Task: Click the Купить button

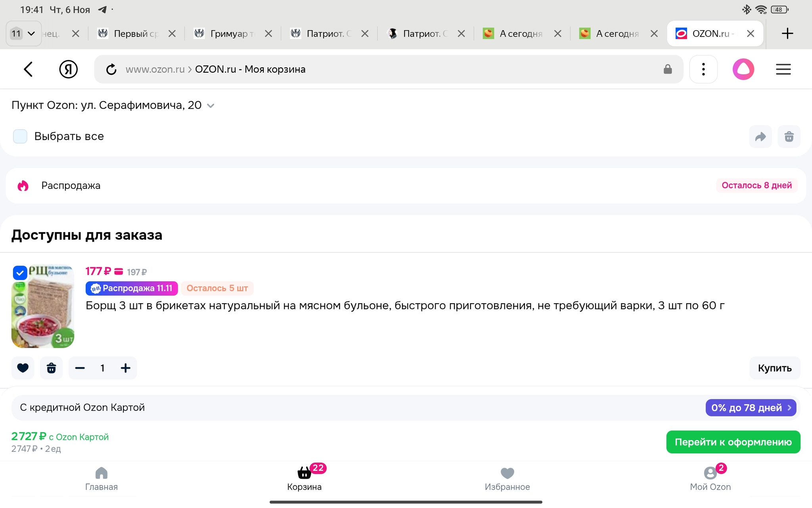Action: (x=774, y=368)
